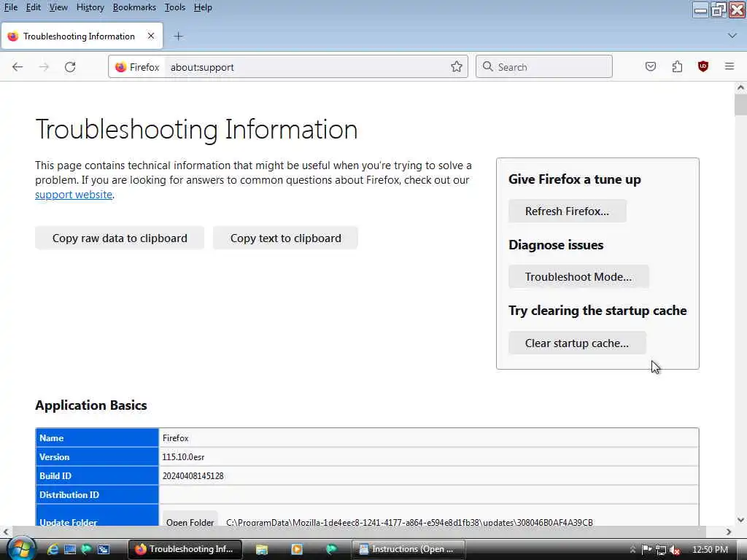This screenshot has height=560, width=747.
Task: Click Copy raw data to clipboard
Action: tap(120, 238)
